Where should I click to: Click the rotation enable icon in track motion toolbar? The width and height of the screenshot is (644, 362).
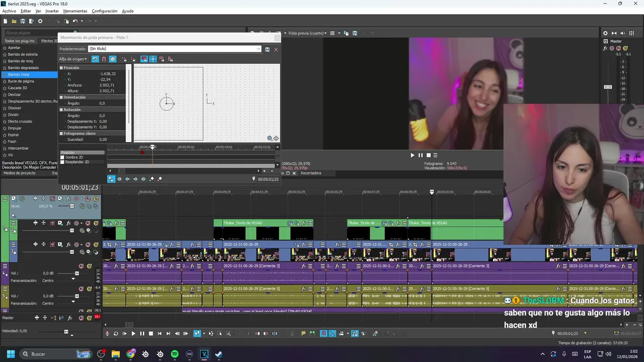coord(95,59)
